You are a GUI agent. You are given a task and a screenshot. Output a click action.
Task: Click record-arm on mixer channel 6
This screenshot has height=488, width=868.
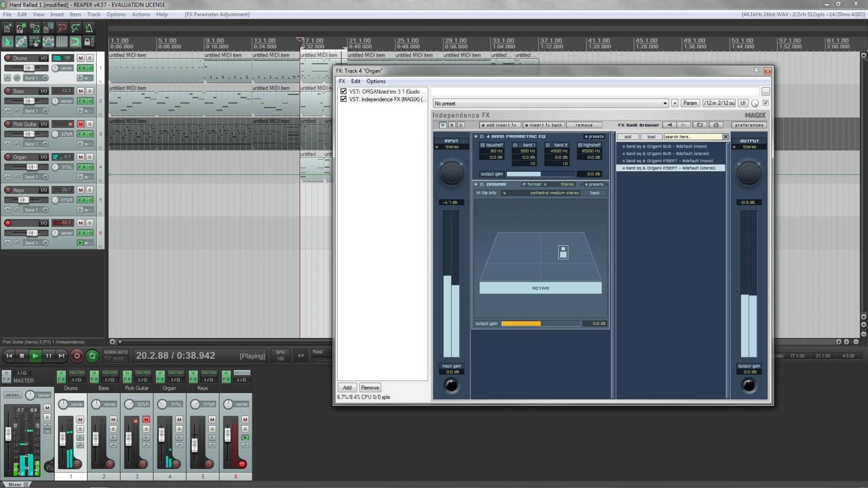coord(242,464)
